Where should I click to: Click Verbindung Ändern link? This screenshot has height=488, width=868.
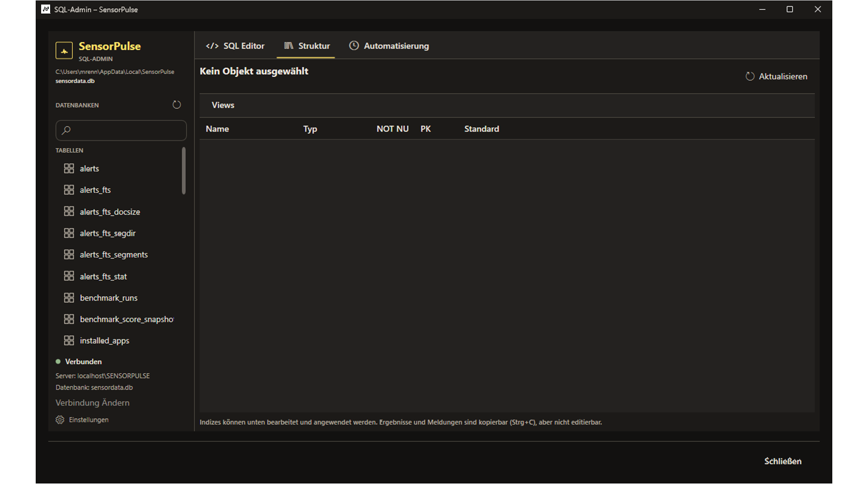tap(92, 403)
